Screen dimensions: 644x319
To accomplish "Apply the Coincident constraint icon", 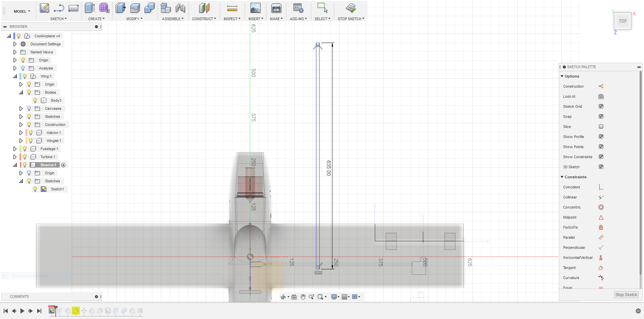I will [x=601, y=187].
